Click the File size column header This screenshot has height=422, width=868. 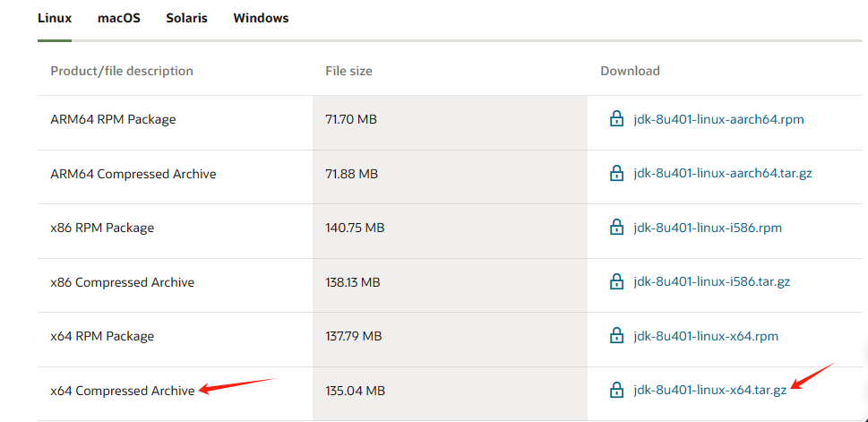348,71
